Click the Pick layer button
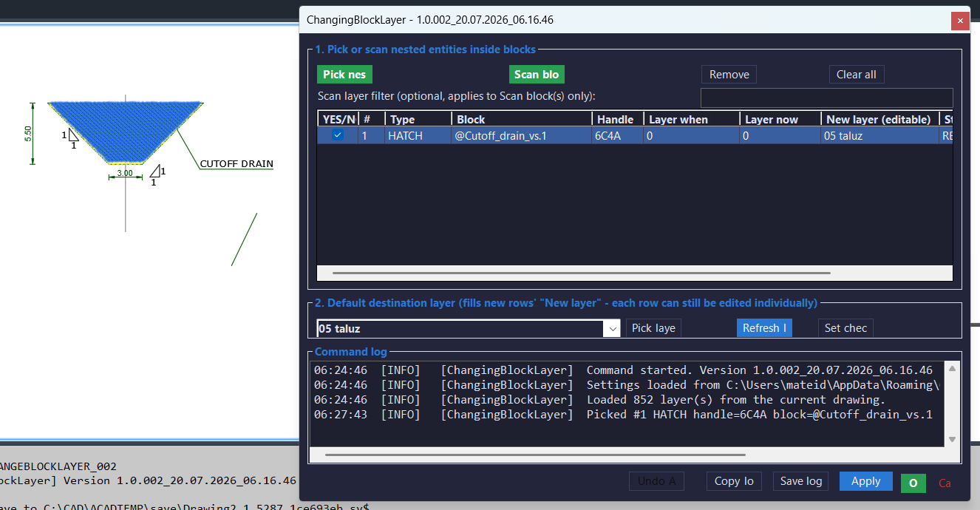This screenshot has height=510, width=980. pos(653,328)
